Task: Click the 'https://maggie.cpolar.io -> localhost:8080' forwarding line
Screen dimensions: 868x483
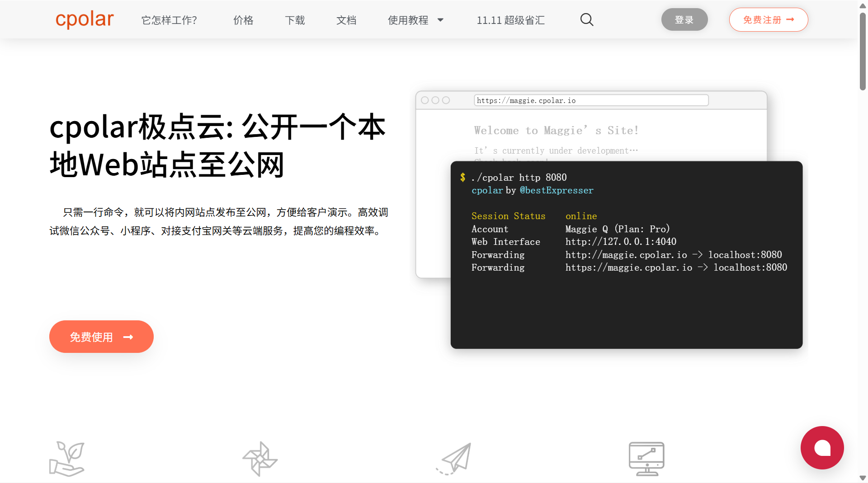Action: [676, 267]
